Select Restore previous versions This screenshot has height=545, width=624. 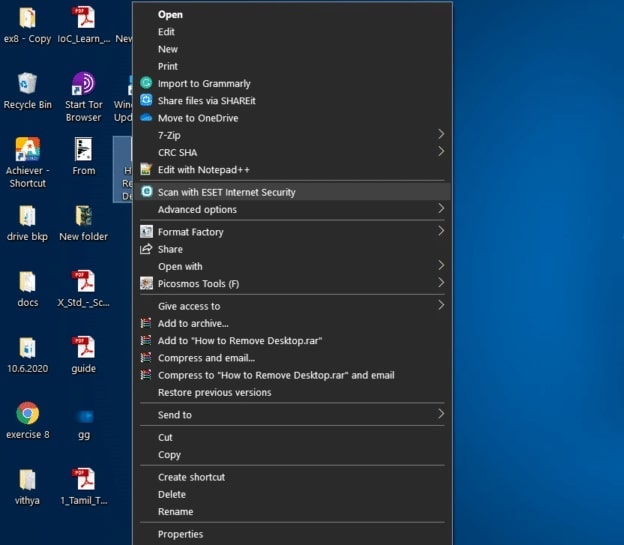pyautogui.click(x=292, y=393)
